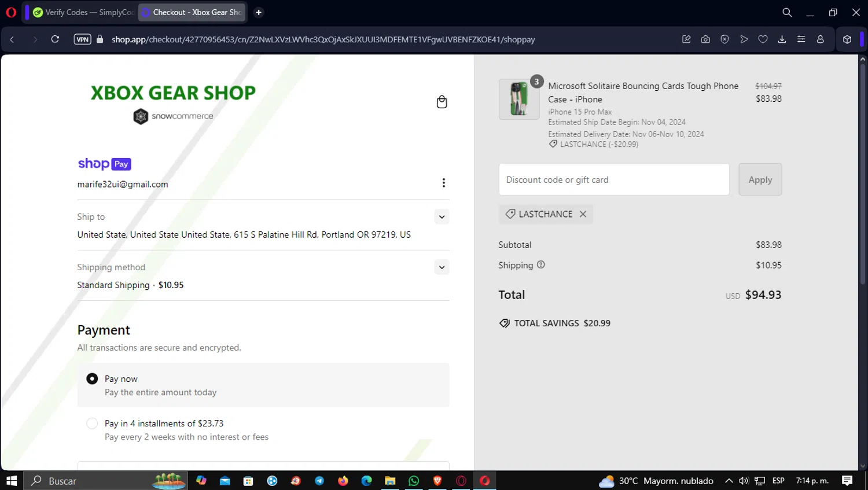Viewport: 868px width, 490px height.
Task: Launch Brave browser from the taskbar
Action: 437,481
